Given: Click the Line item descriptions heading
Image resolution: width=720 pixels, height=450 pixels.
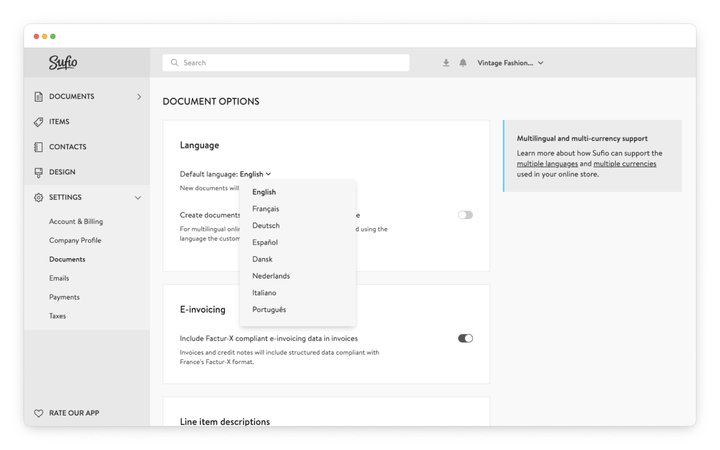Looking at the screenshot, I should coord(225,422).
